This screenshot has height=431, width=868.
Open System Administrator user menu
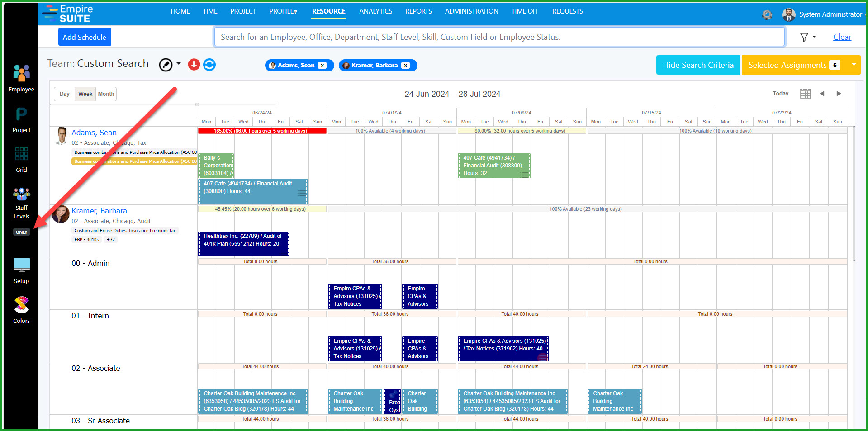click(830, 14)
